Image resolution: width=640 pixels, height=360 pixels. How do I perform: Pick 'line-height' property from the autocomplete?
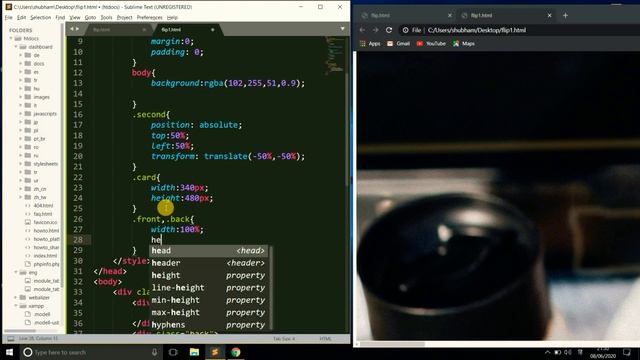[208, 288]
